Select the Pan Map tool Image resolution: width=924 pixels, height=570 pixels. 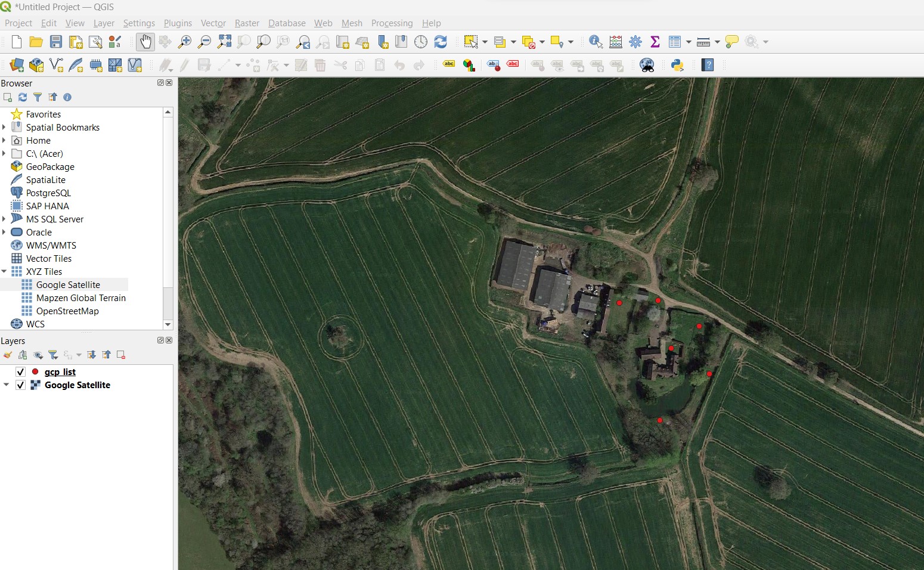(145, 42)
